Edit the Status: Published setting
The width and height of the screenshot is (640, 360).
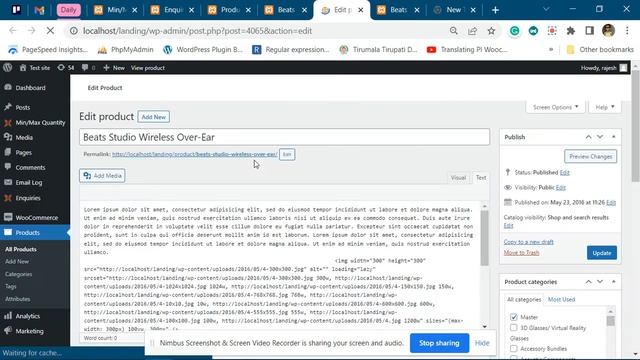tap(564, 172)
